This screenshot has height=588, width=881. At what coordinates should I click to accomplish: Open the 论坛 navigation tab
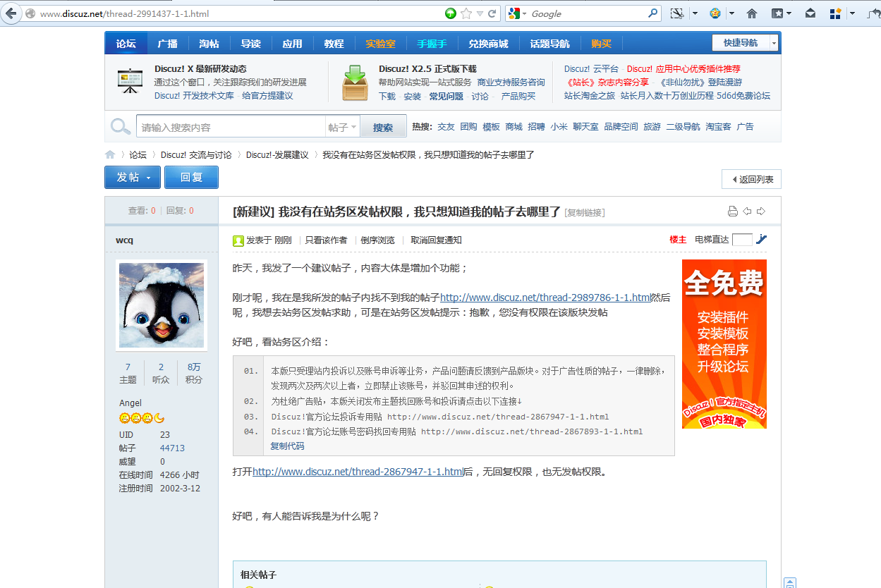pos(126,44)
